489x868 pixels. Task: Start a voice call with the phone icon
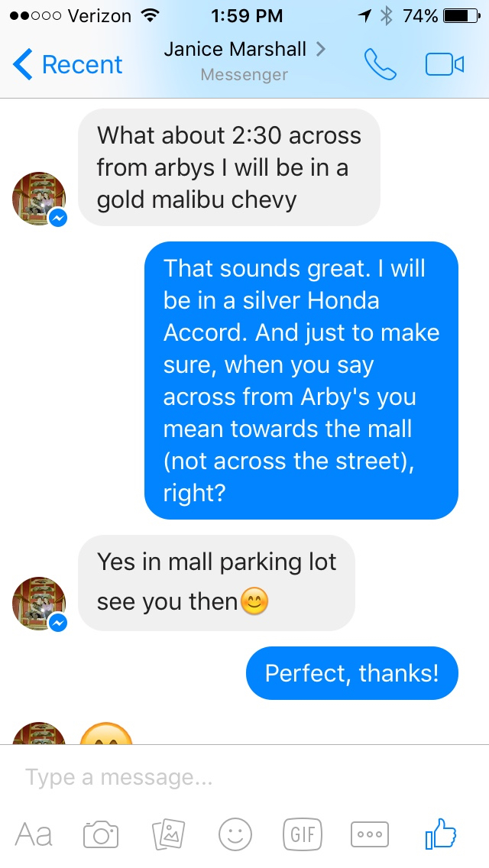pos(381,64)
